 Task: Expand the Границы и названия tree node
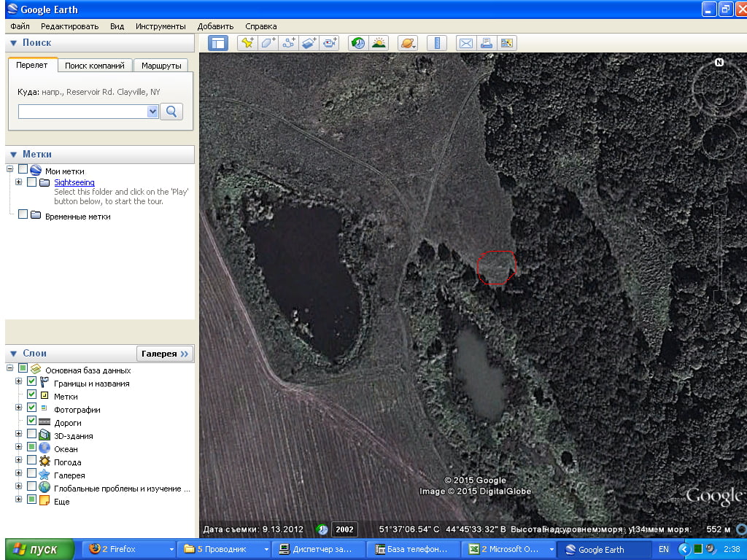[19, 382]
